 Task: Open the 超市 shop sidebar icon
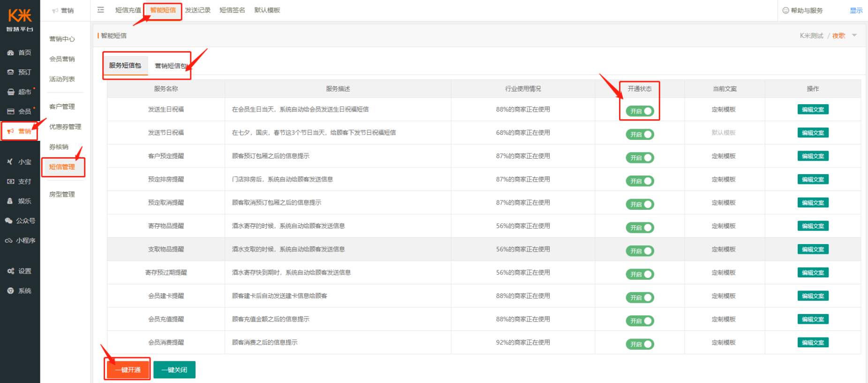[x=10, y=92]
